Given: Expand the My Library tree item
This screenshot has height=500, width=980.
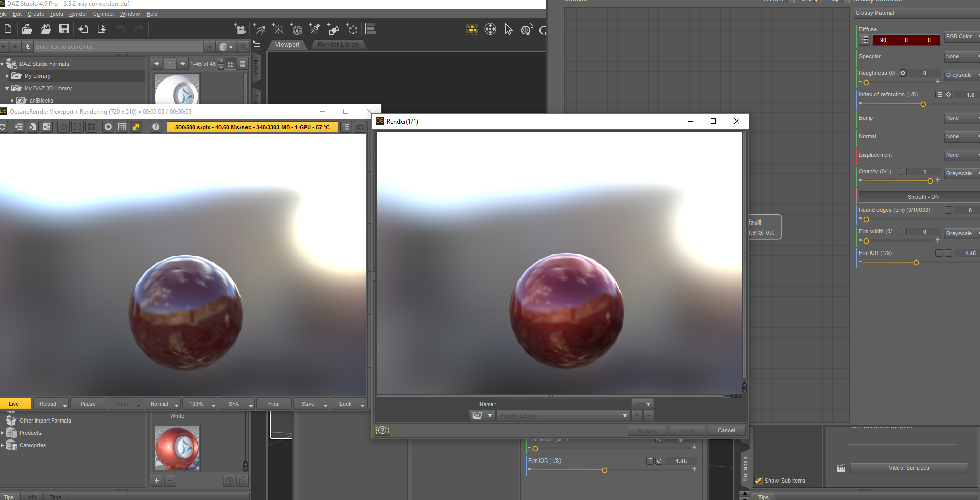Looking at the screenshot, I should point(7,76).
